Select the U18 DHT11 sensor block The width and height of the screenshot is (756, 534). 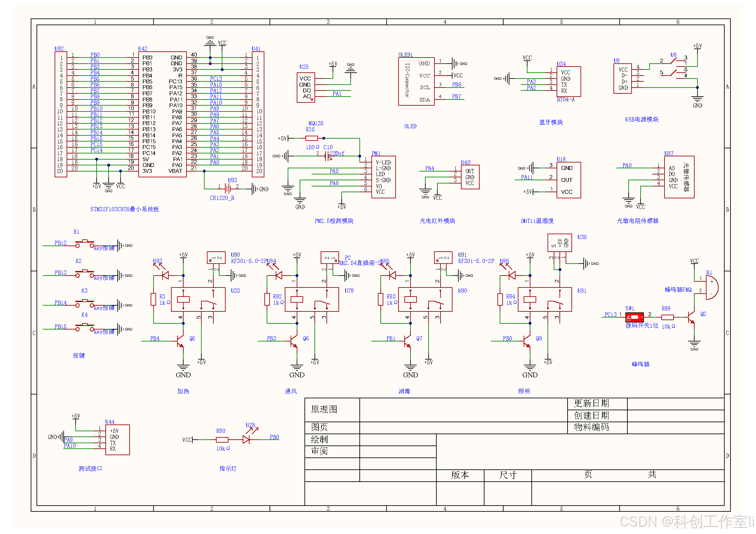(569, 180)
